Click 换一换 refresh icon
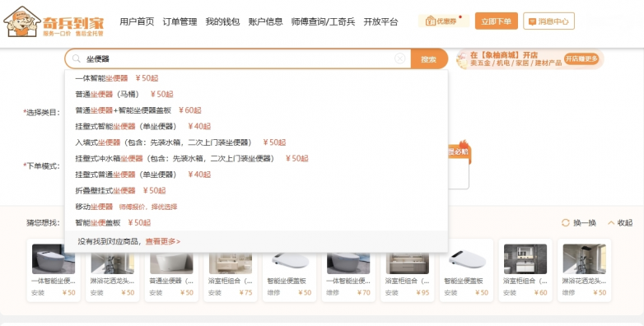644x326 pixels. 566,222
